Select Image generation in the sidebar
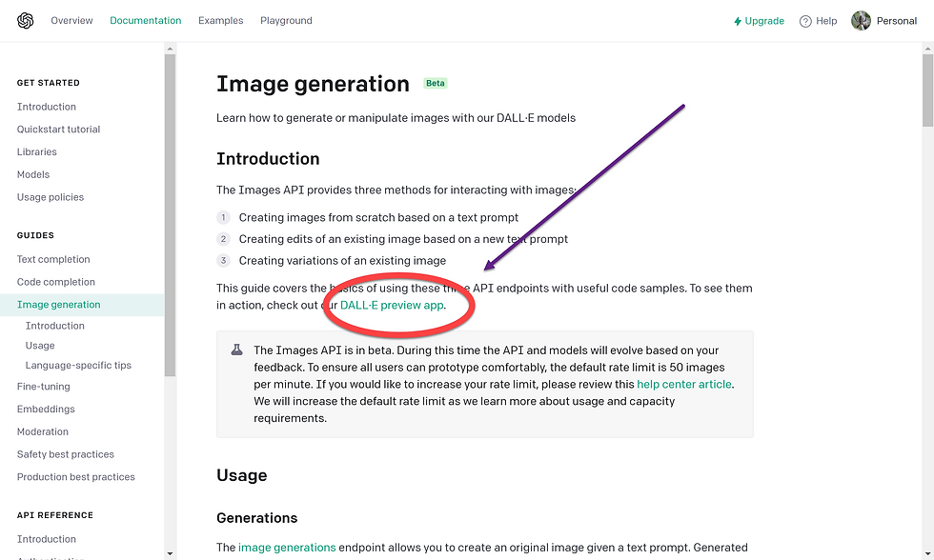 82,305
